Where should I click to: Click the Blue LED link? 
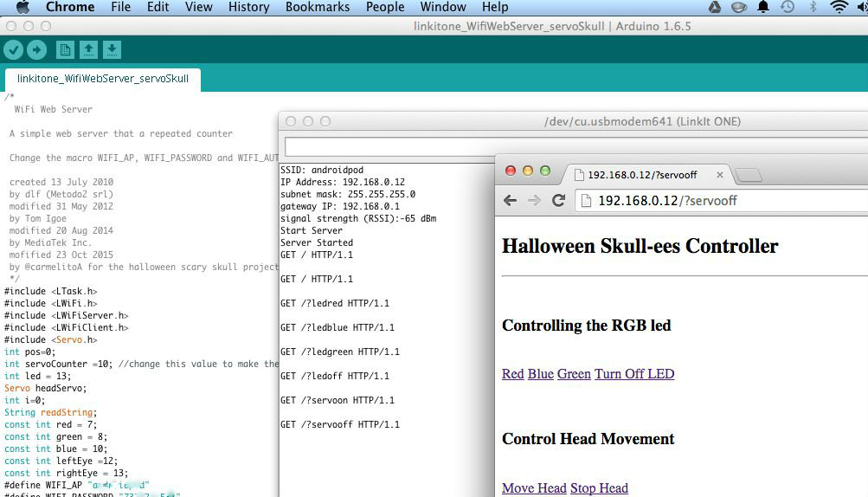tap(540, 374)
